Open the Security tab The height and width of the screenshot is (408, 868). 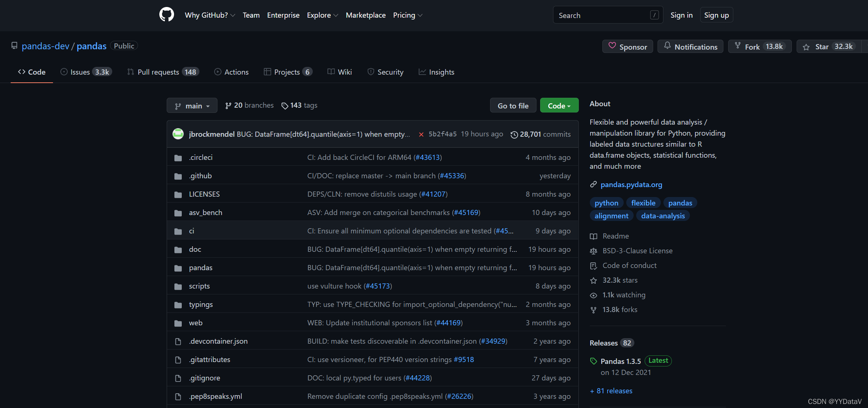(385, 72)
